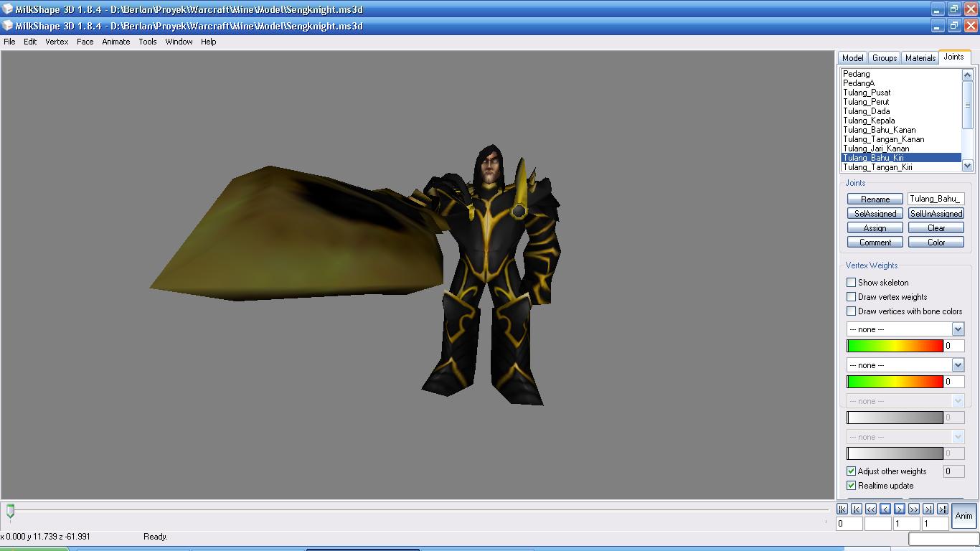Screen dimensions: 980x551
Task: Open the Animate menu
Action: 116,42
